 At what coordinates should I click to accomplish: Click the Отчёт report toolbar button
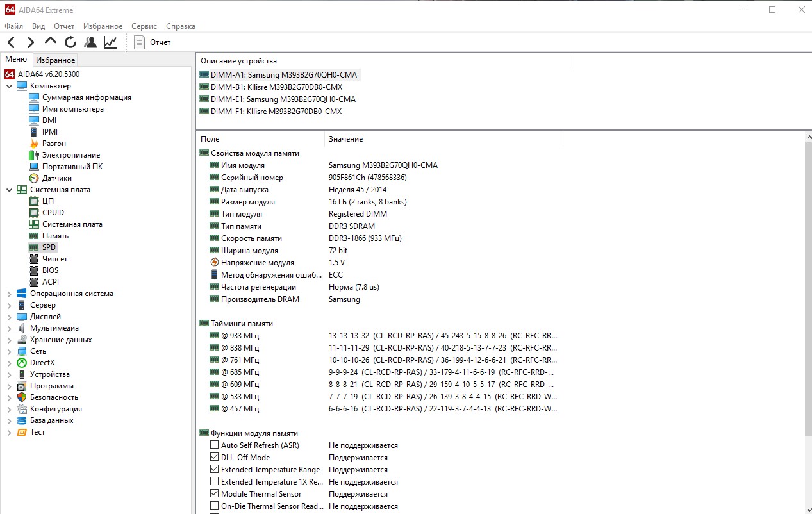(x=153, y=42)
